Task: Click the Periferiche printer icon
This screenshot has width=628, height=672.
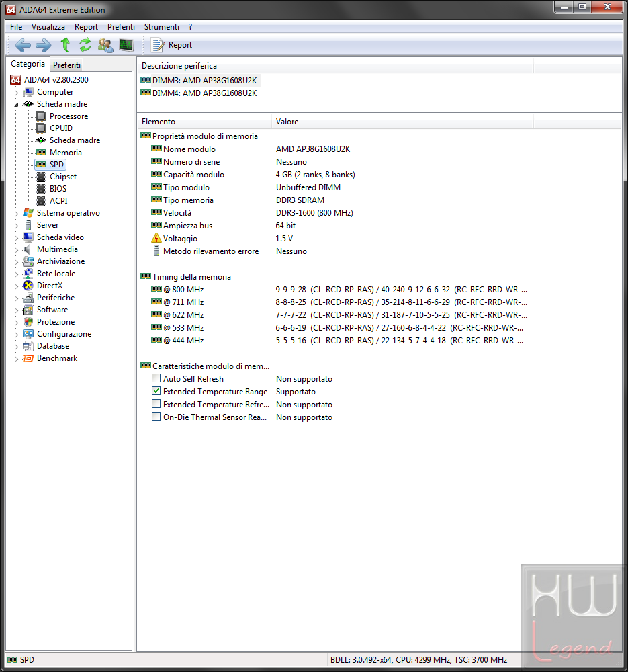Action: coord(28,298)
